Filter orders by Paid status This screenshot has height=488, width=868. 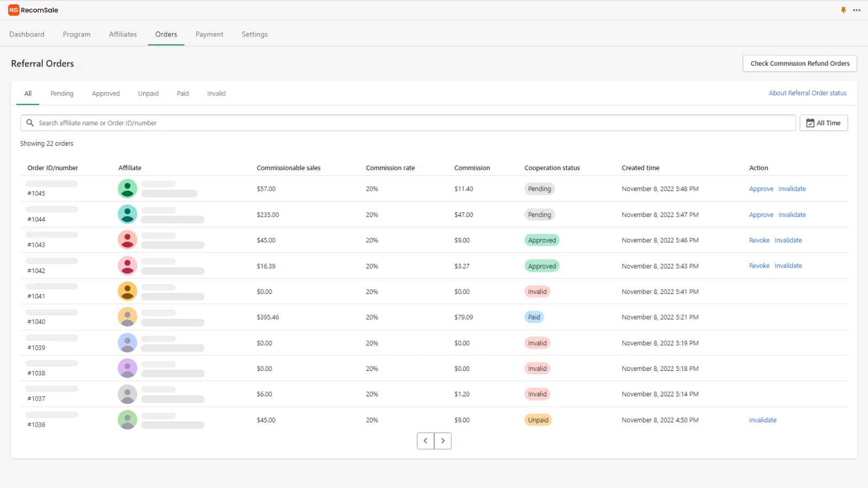click(183, 93)
